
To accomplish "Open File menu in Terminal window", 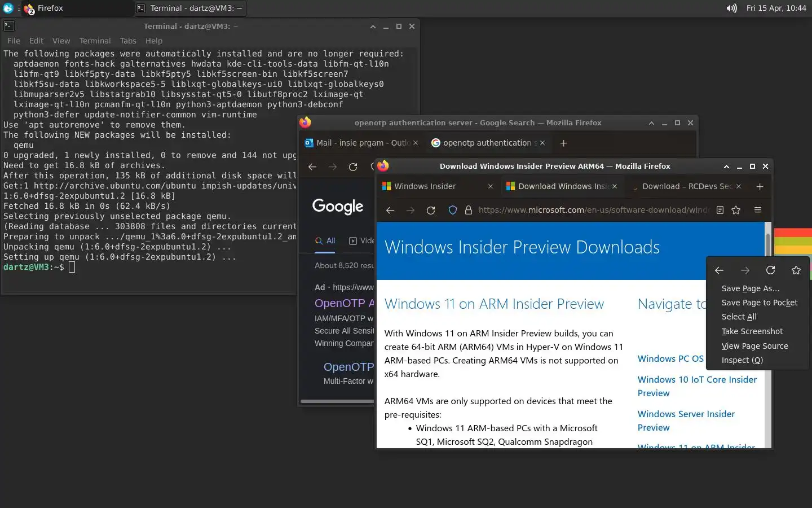I will tap(14, 41).
